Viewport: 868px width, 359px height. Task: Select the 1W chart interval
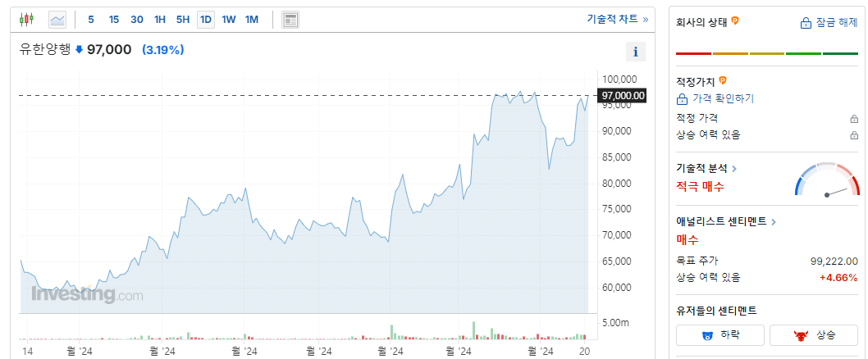[x=229, y=20]
